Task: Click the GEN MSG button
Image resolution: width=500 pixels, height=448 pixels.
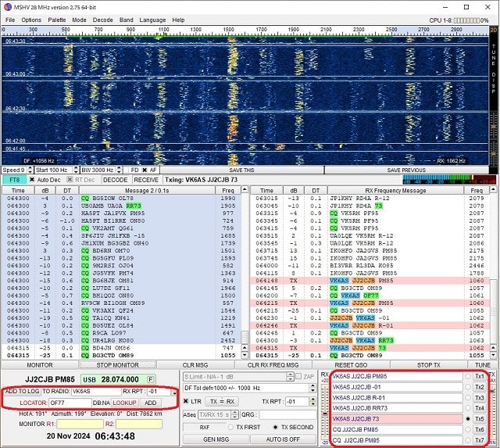Action: [216, 439]
